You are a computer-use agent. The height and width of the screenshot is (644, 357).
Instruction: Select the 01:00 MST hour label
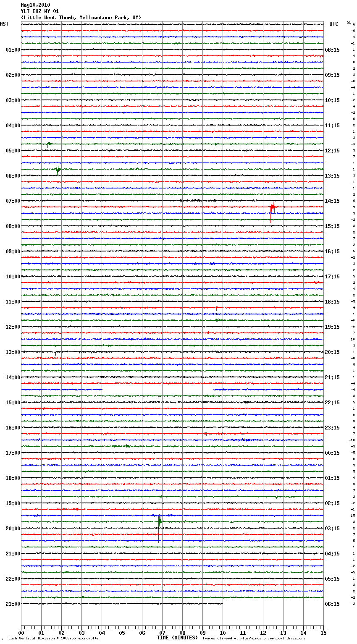[x=13, y=50]
